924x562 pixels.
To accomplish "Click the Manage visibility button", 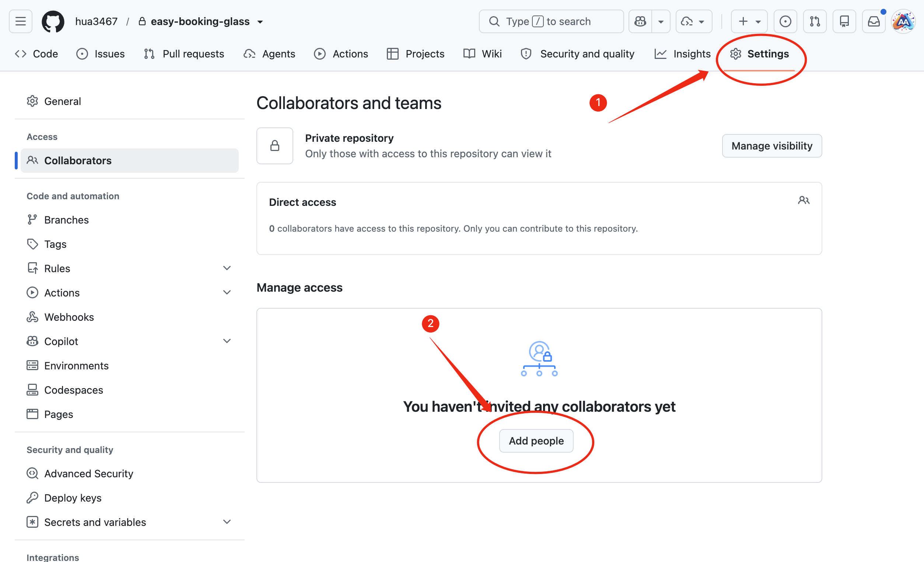I will (772, 146).
